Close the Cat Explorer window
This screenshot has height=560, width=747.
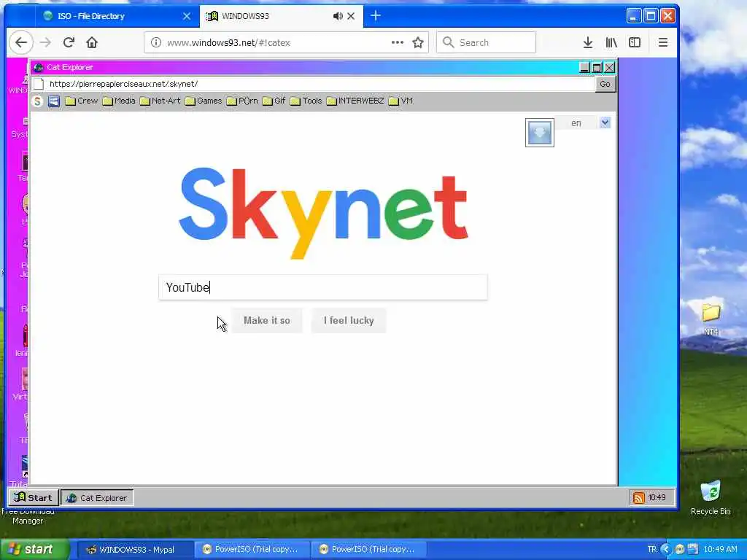pos(609,67)
